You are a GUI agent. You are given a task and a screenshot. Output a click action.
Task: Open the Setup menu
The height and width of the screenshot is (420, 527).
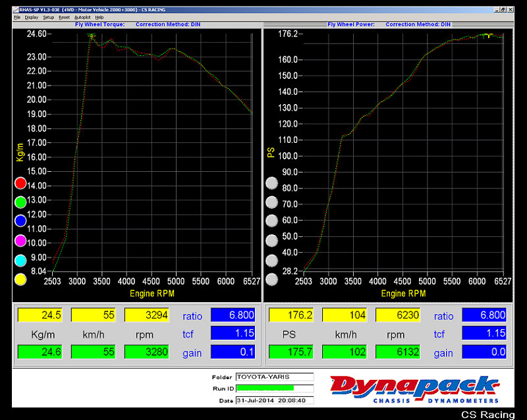point(48,18)
